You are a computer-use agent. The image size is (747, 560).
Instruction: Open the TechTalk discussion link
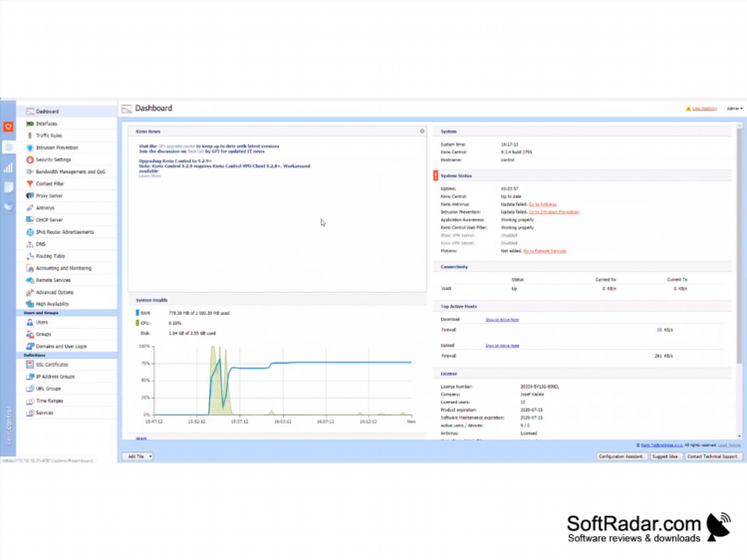point(196,151)
